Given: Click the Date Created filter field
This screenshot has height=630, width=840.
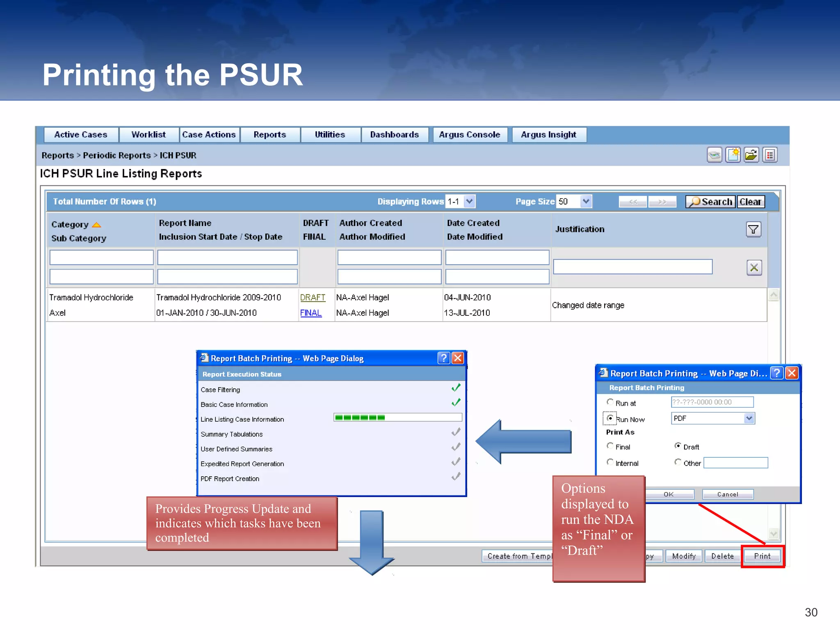Looking at the screenshot, I should [x=497, y=258].
